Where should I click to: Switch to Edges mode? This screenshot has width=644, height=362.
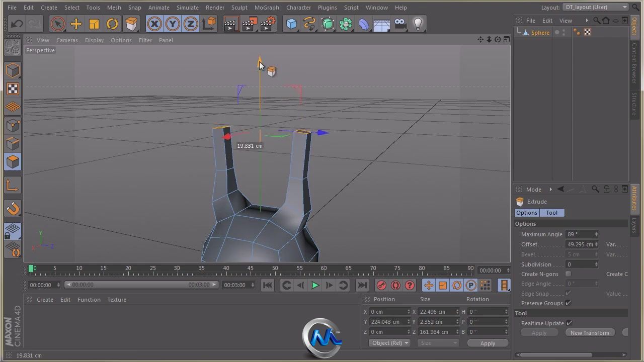coord(13,144)
